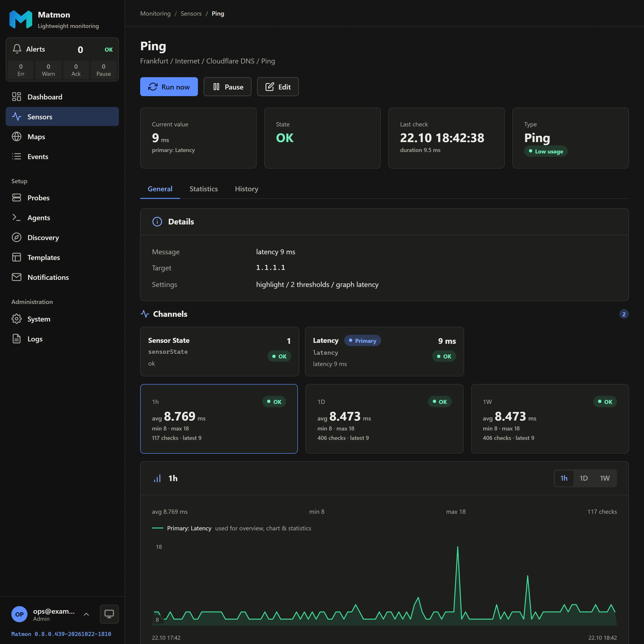Click the OP user avatar

pos(19,614)
